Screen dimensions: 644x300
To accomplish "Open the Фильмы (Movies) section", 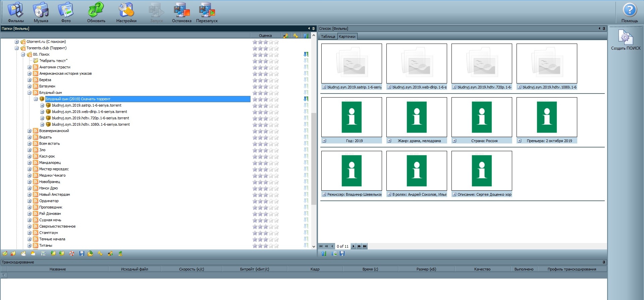I will (x=16, y=12).
